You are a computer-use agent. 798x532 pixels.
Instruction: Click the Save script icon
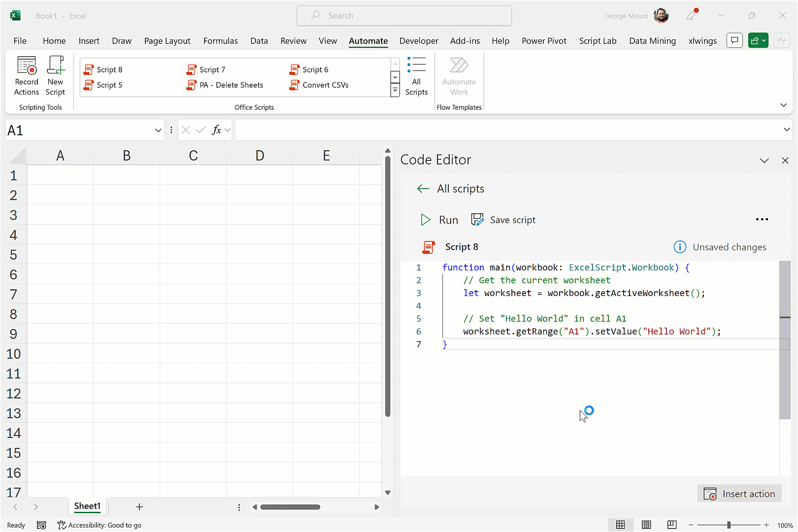point(477,220)
